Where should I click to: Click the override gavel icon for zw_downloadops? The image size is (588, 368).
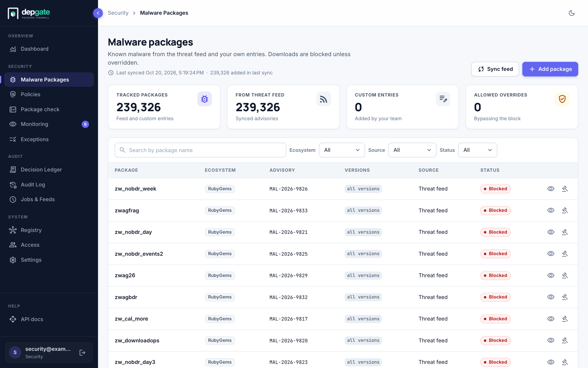coord(565,340)
